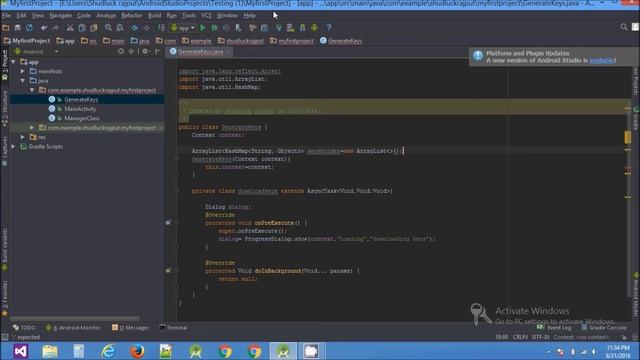Click the collapse all project tree icon

[x=131, y=52]
